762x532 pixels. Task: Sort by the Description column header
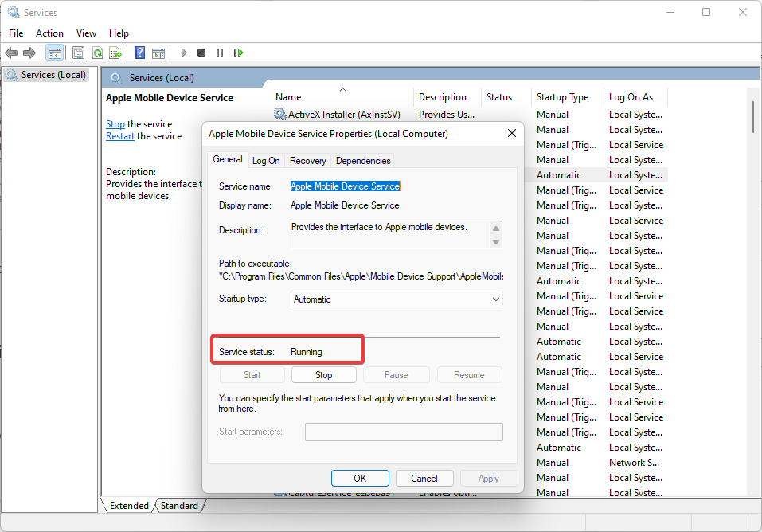(447, 97)
